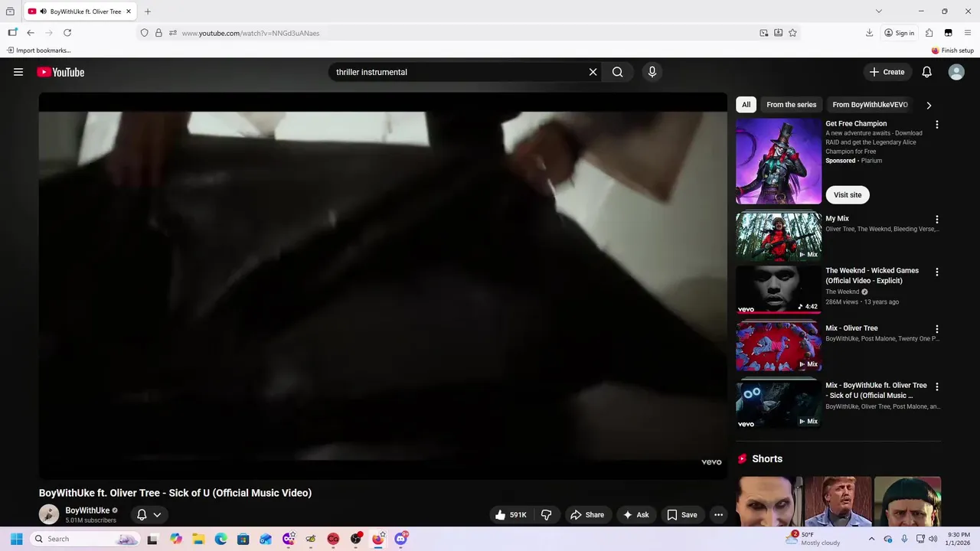
Task: Run search with the magnifier button
Action: 618,72
